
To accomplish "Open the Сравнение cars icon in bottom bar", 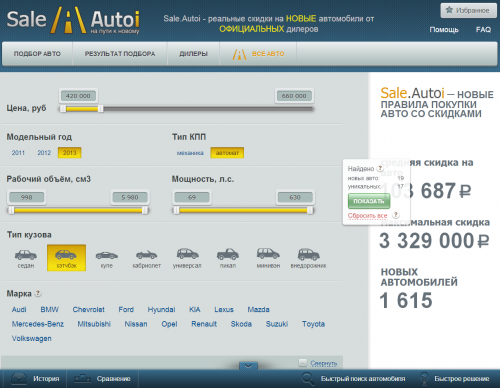I will (82, 379).
